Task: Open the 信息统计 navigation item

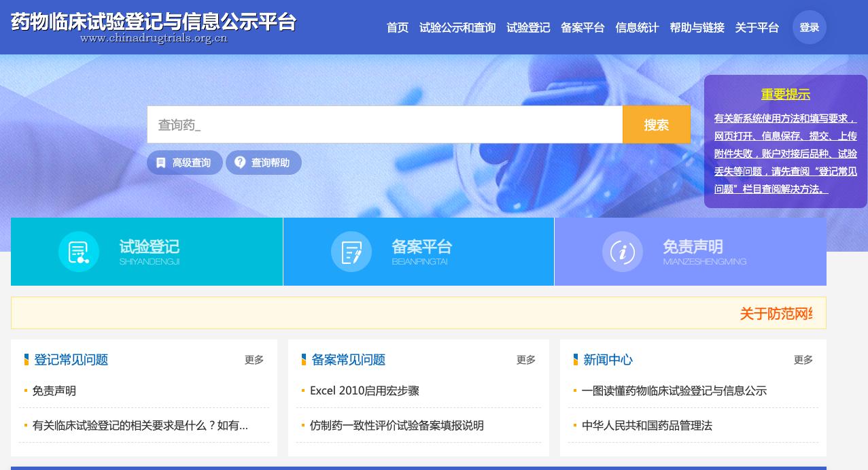Action: point(637,28)
